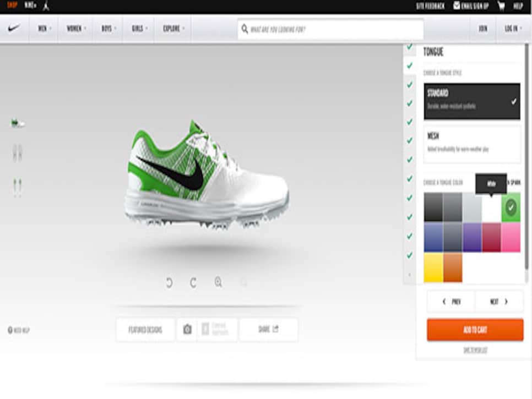Click the orange Add to Cart button

pos(475,330)
